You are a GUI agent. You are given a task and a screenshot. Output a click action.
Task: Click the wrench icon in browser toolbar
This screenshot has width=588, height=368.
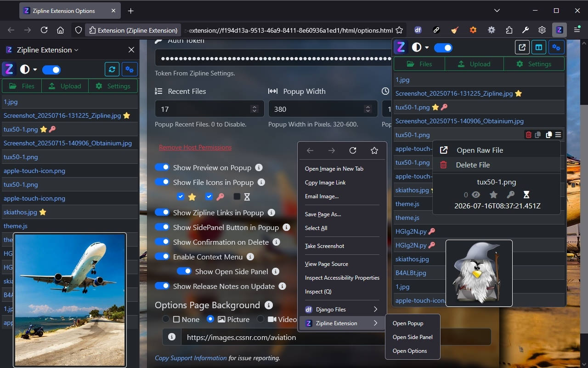pyautogui.click(x=526, y=30)
